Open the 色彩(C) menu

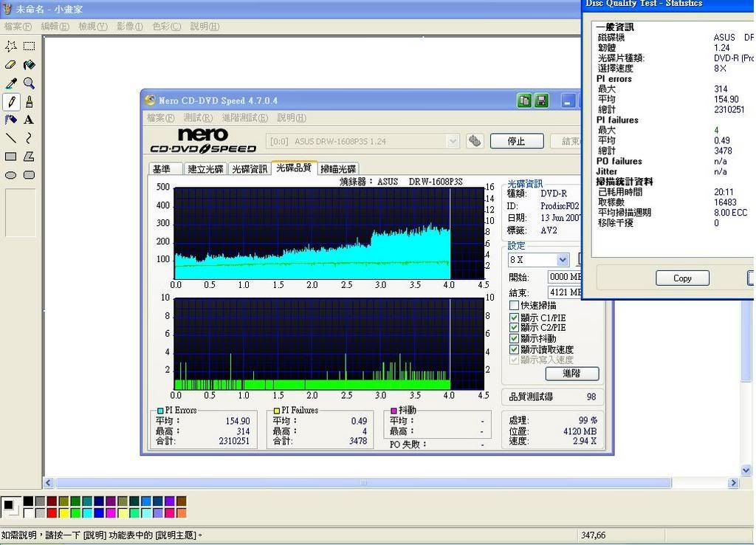pyautogui.click(x=166, y=27)
